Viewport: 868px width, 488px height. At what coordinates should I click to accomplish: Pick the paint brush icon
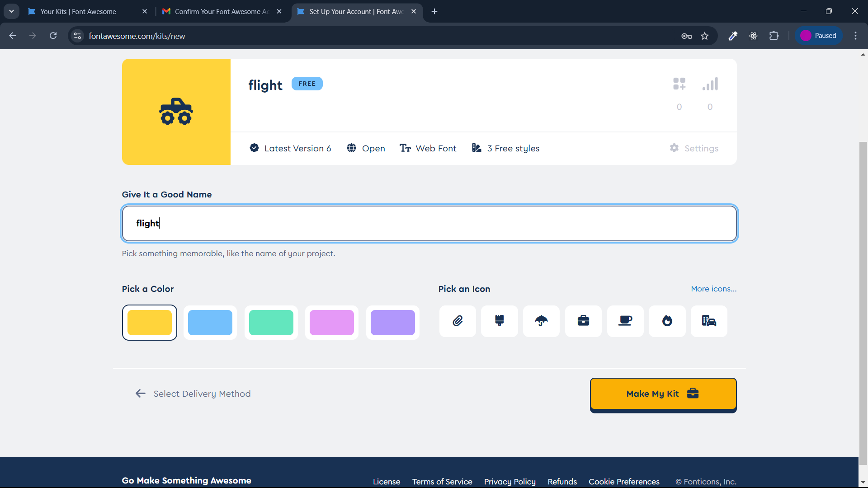pos(500,321)
